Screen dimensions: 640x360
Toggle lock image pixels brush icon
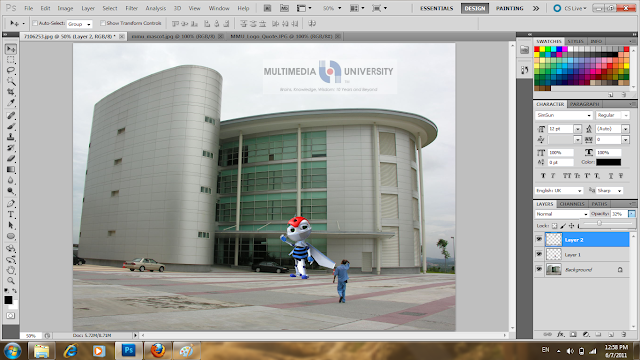[x=563, y=226]
